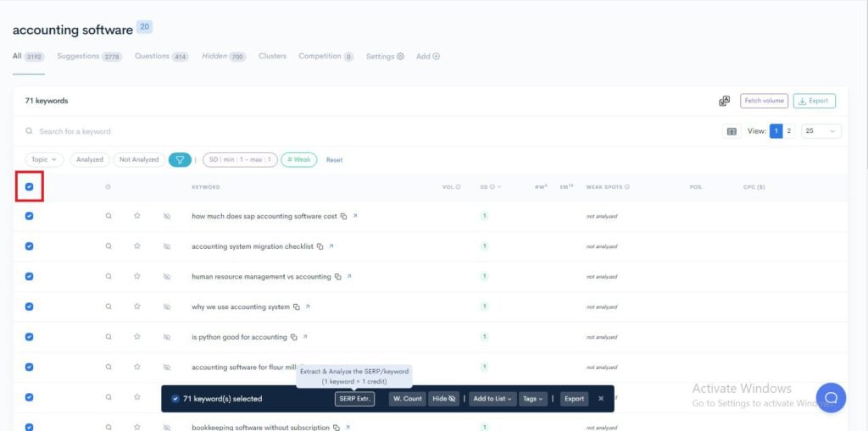Star the 'how much does sap accounting' keyword

(136, 216)
